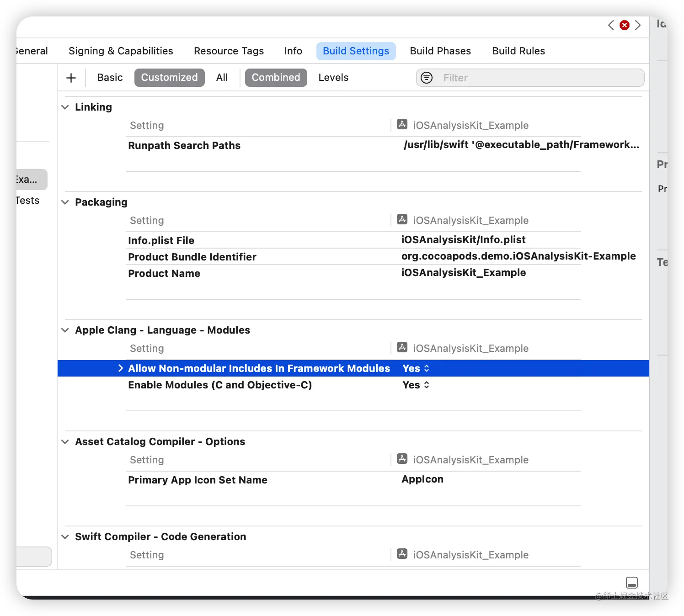Collapse Apple Clang - Language - Modules section
The width and height of the screenshot is (684, 616).
coord(65,330)
